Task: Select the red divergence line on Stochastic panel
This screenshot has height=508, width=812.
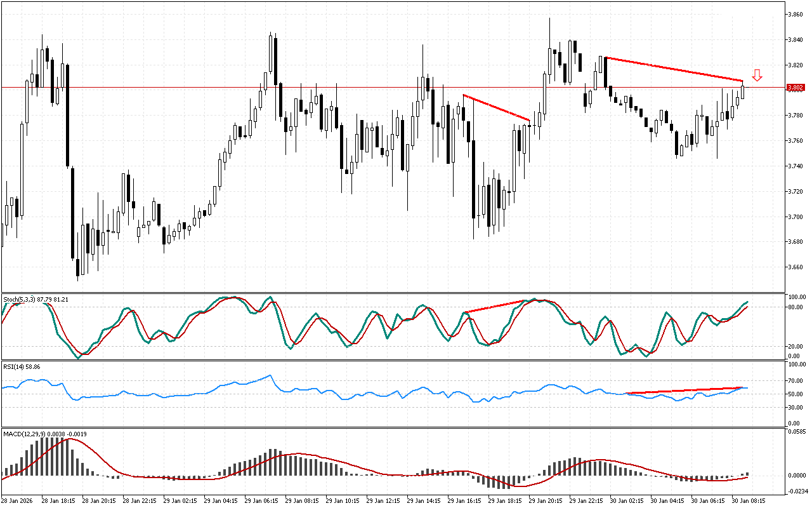Action: [x=496, y=306]
